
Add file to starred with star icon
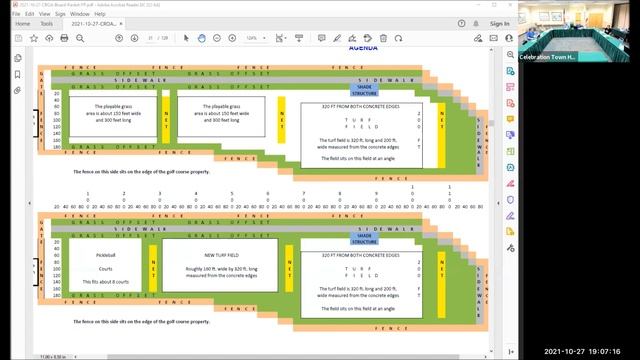[34, 38]
